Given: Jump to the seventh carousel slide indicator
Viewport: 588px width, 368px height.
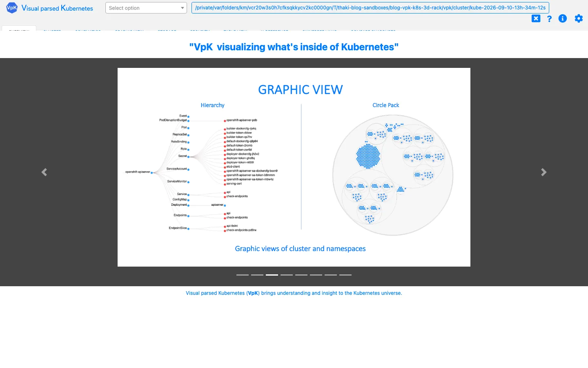Looking at the screenshot, I should click(331, 275).
